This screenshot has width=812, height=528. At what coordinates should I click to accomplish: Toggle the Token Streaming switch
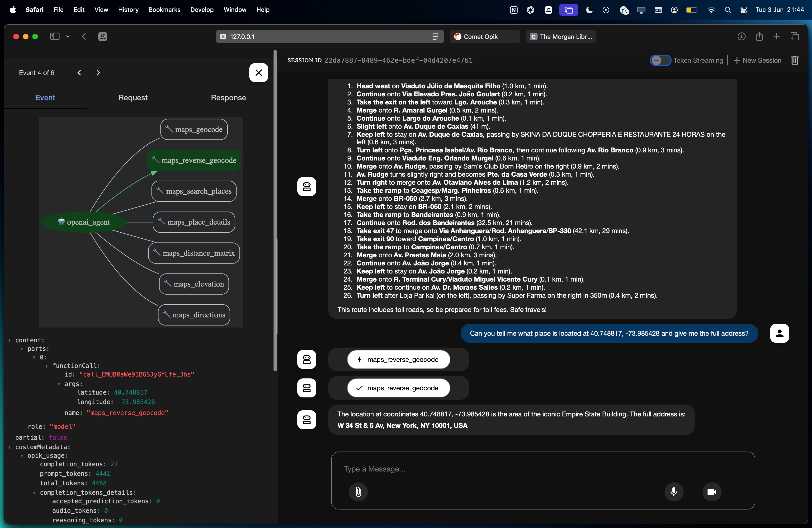660,60
